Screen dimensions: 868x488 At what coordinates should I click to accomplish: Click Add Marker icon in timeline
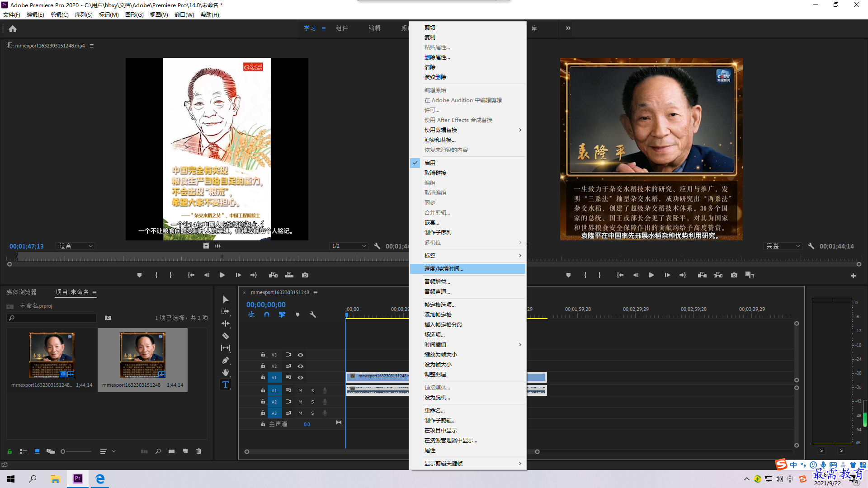pos(297,314)
